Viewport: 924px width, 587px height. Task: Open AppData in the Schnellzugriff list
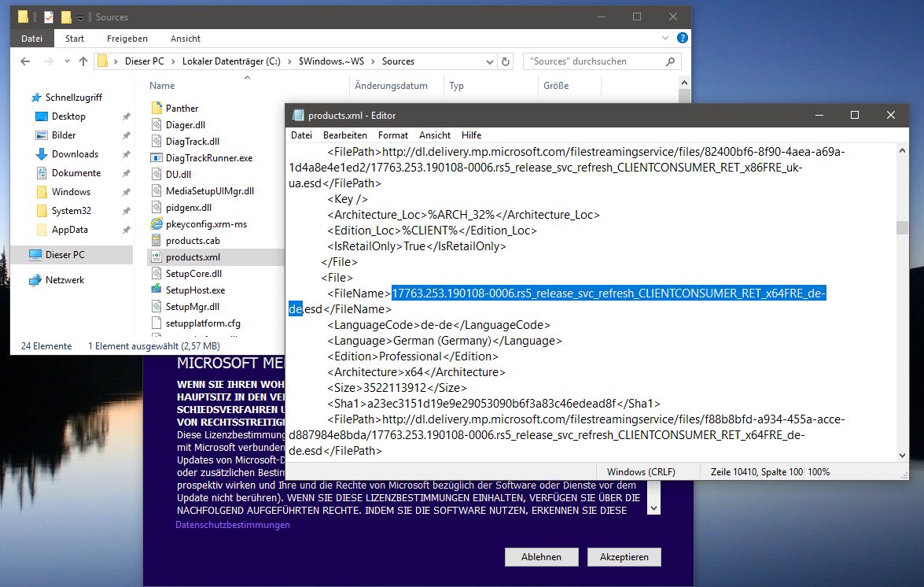pyautogui.click(x=69, y=229)
